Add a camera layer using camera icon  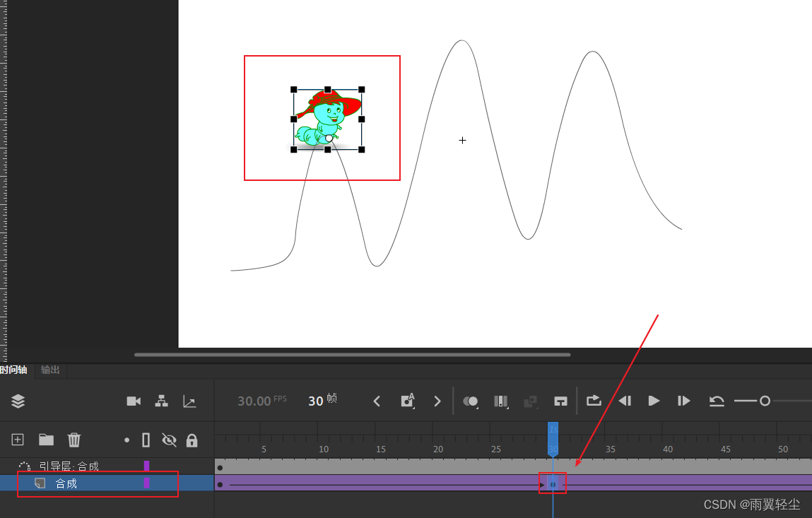click(134, 401)
